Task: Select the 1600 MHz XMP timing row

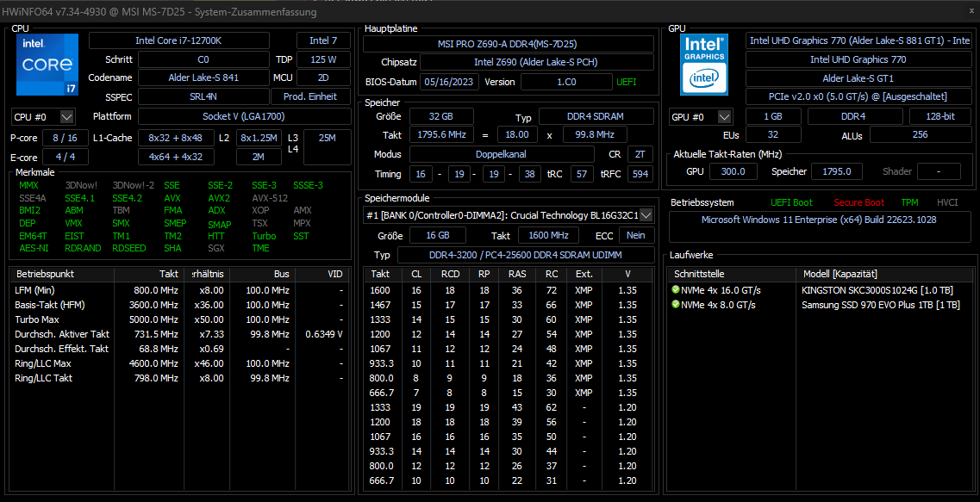Action: (509, 290)
